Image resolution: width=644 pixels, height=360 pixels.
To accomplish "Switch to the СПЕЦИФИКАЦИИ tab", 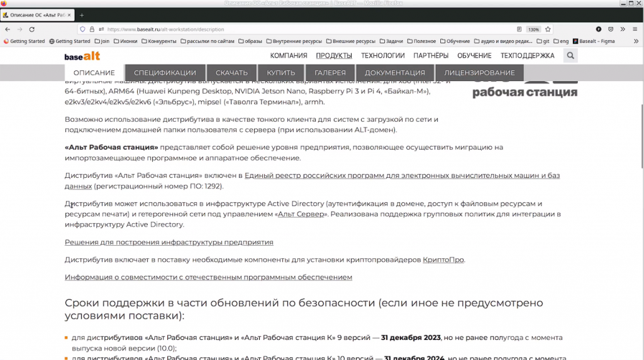I will tap(165, 73).
